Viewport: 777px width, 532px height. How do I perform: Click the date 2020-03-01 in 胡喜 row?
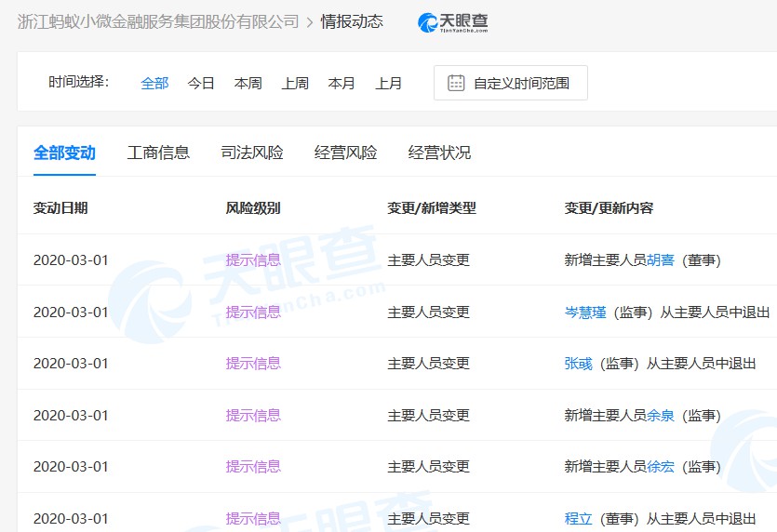pyautogui.click(x=71, y=260)
